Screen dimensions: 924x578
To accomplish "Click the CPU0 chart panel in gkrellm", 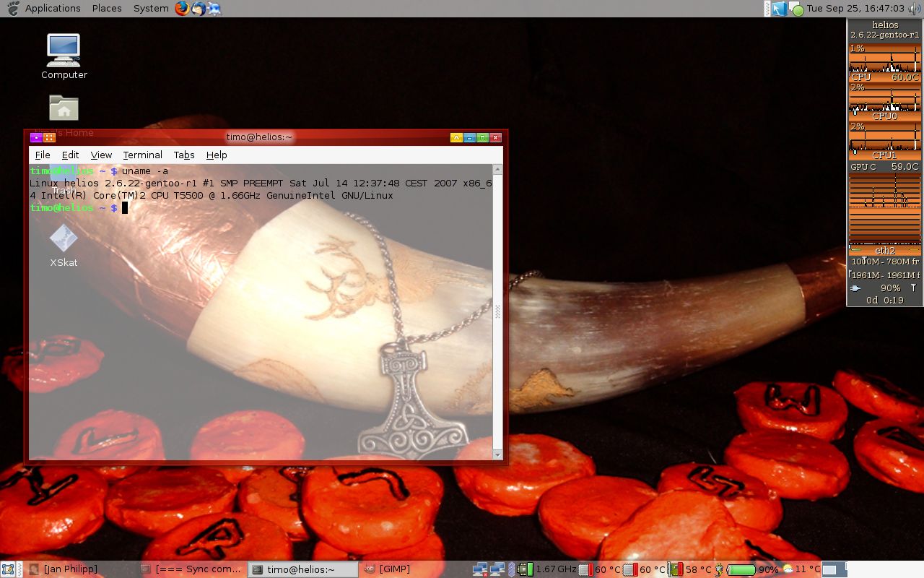I will click(885, 102).
